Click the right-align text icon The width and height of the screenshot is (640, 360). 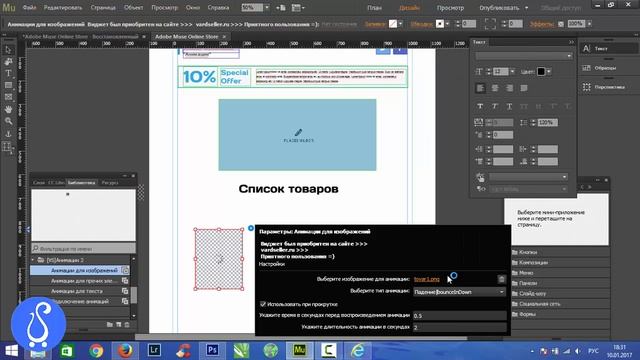(x=509, y=88)
